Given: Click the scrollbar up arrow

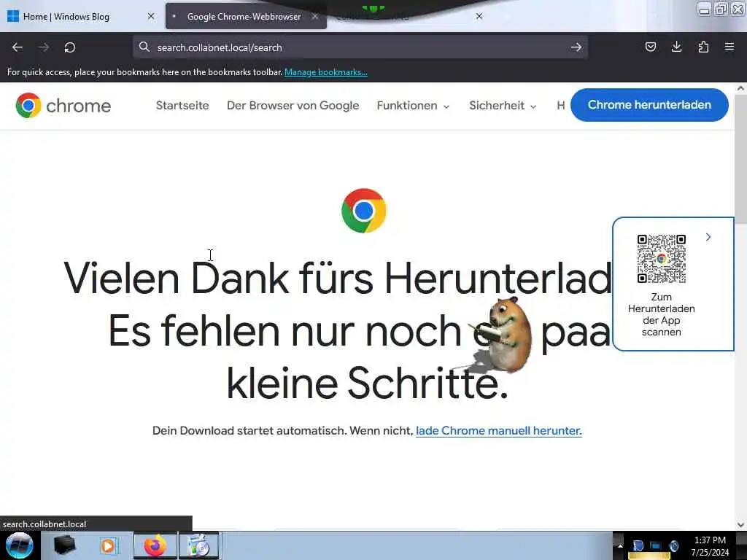Looking at the screenshot, I should tap(741, 88).
